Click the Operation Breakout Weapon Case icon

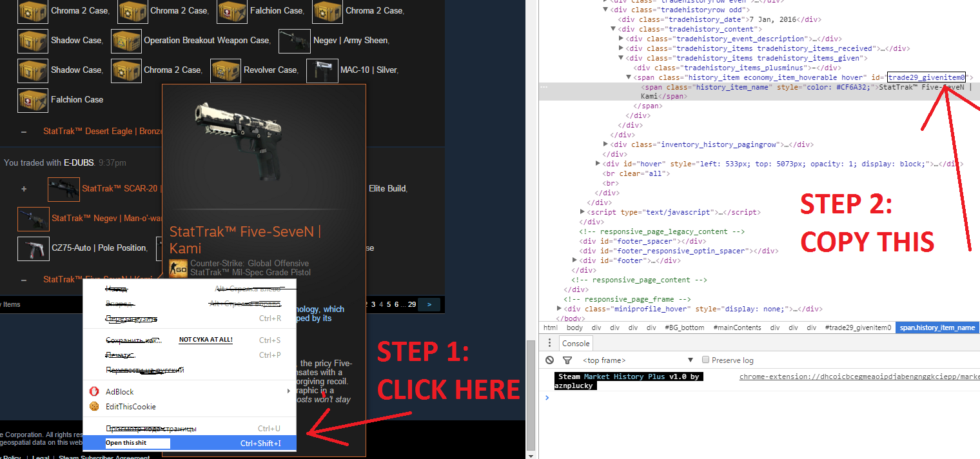tap(126, 41)
